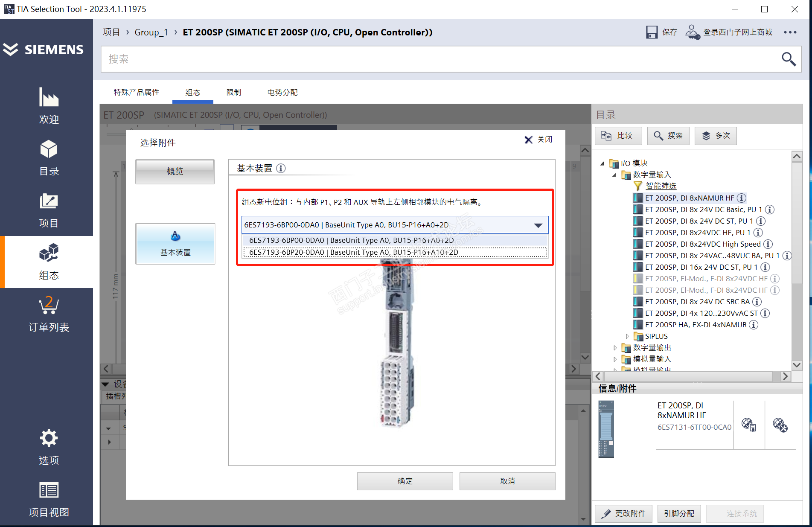Select 基本装置 base unit category
This screenshot has width=812, height=527.
click(175, 244)
